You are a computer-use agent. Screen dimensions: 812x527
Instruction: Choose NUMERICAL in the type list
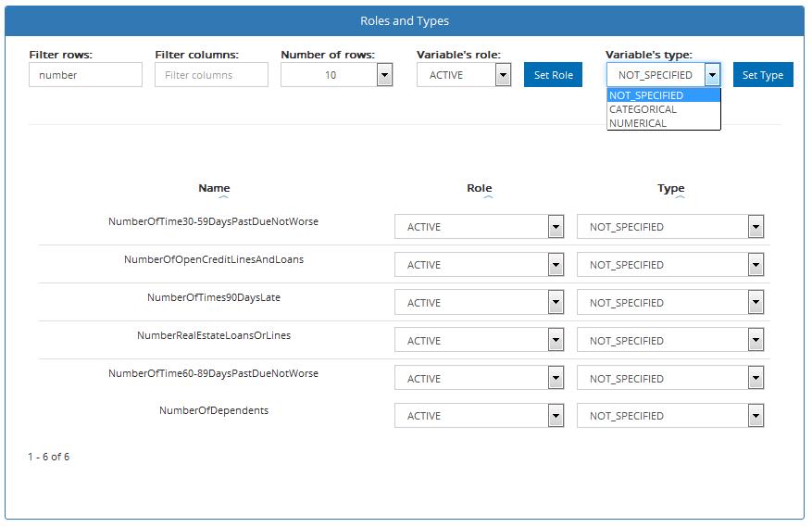point(638,123)
